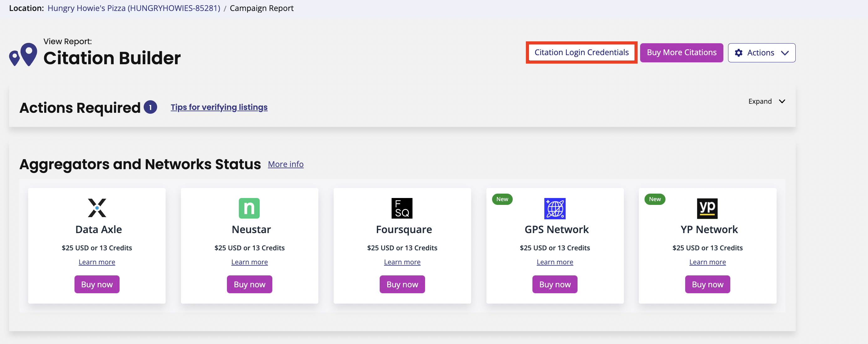The width and height of the screenshot is (868, 344).
Task: Click the New badge on GPS Network card
Action: point(502,199)
